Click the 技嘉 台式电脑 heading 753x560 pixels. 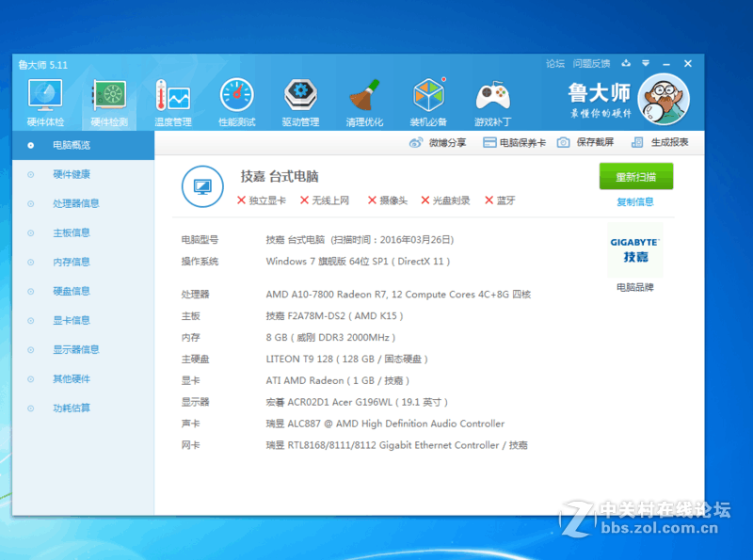pyautogui.click(x=280, y=177)
